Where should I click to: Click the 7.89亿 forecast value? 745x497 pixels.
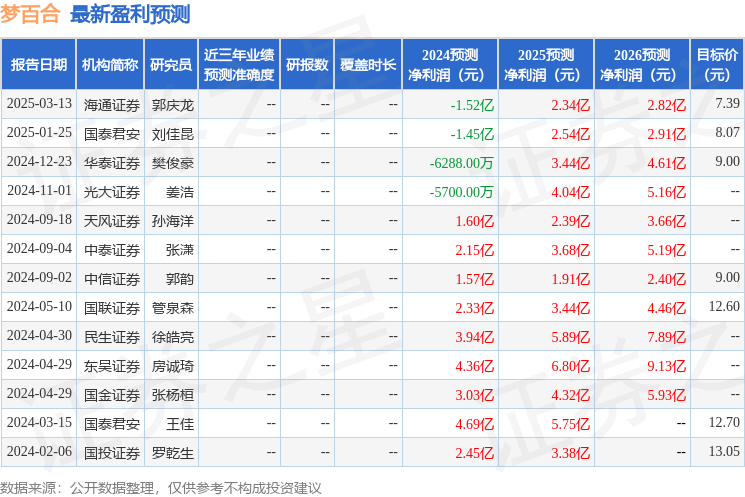pos(666,337)
